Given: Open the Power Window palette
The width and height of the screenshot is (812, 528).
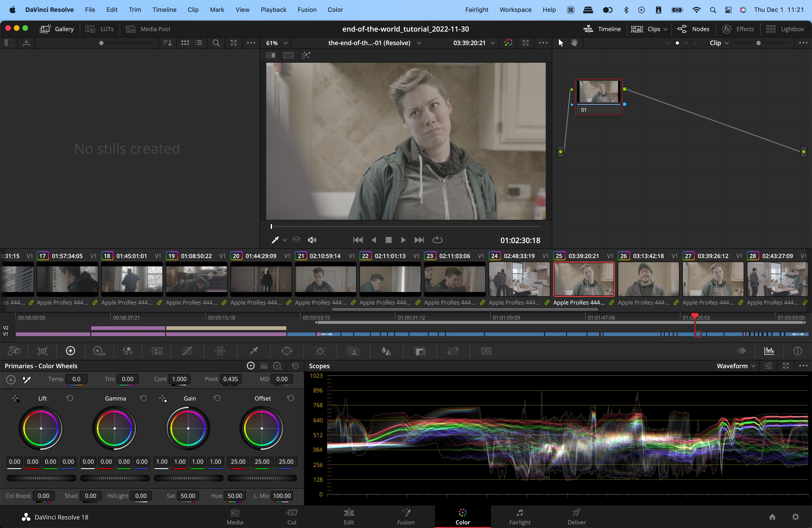Looking at the screenshot, I should [287, 351].
